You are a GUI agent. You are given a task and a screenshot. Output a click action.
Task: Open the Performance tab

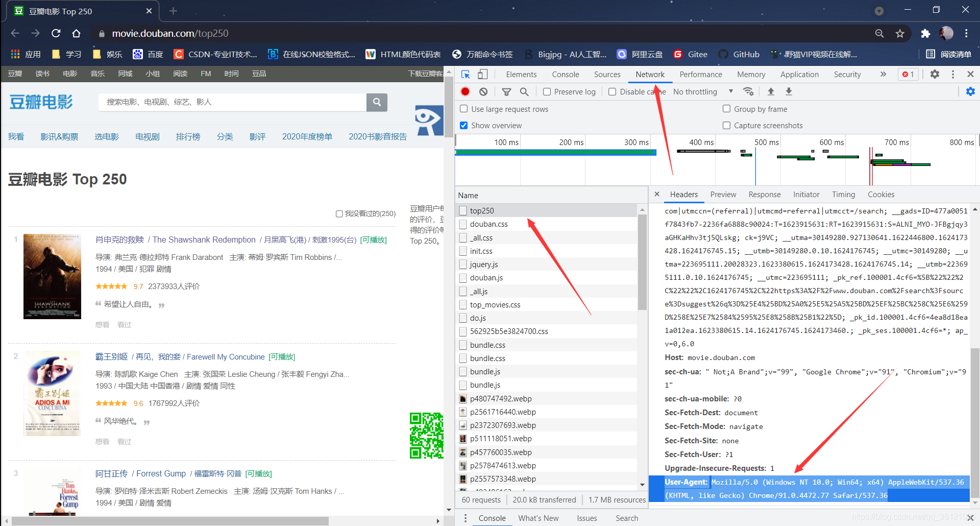pos(701,74)
